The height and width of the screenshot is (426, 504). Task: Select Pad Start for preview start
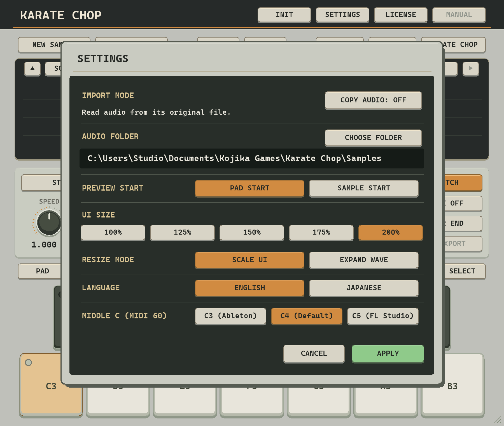(x=249, y=188)
